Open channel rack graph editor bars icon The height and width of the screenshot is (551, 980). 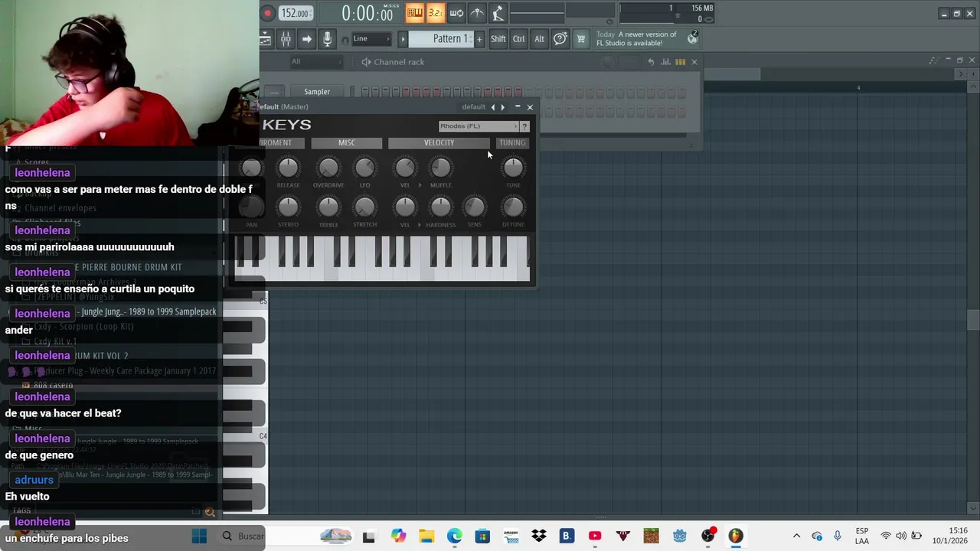click(666, 62)
